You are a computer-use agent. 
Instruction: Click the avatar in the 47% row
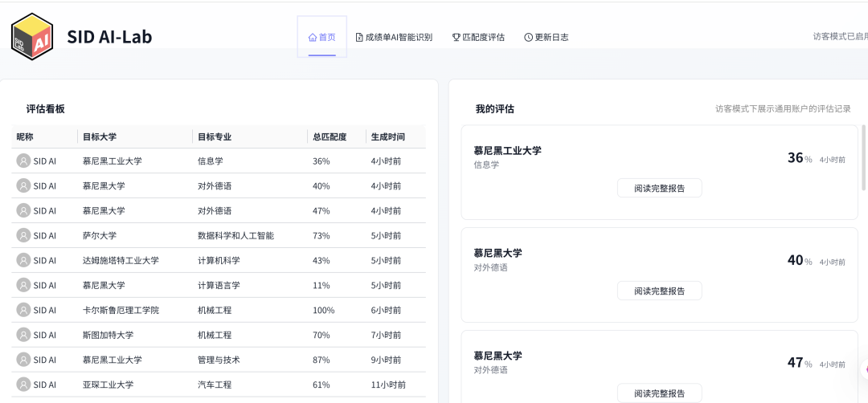[23, 210]
